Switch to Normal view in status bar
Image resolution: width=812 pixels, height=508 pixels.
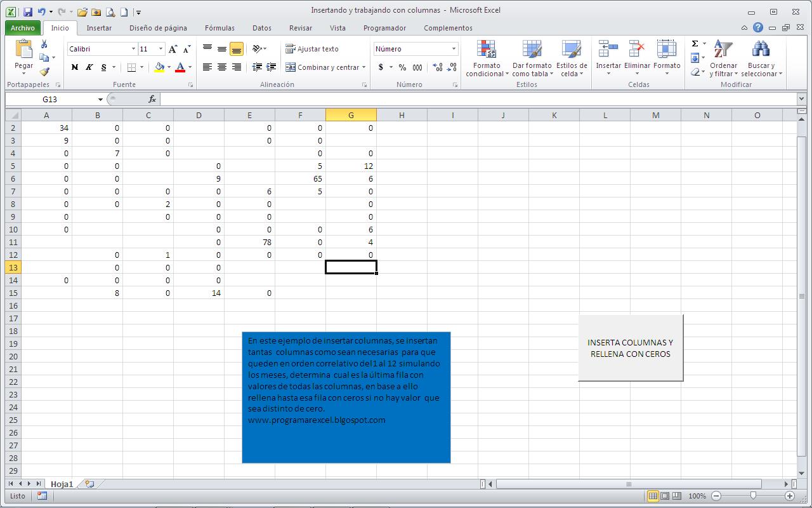point(653,496)
